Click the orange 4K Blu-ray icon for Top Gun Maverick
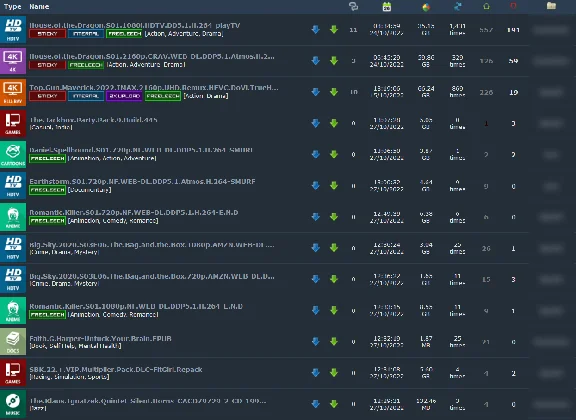Viewport: 576px width, 420px height. 13,92
